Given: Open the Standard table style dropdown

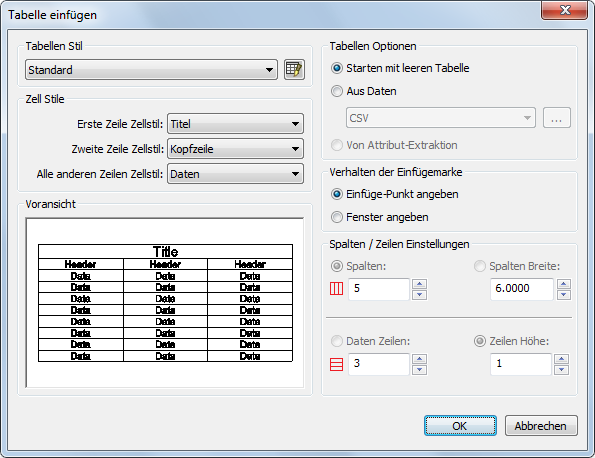Looking at the screenshot, I should 151,69.
